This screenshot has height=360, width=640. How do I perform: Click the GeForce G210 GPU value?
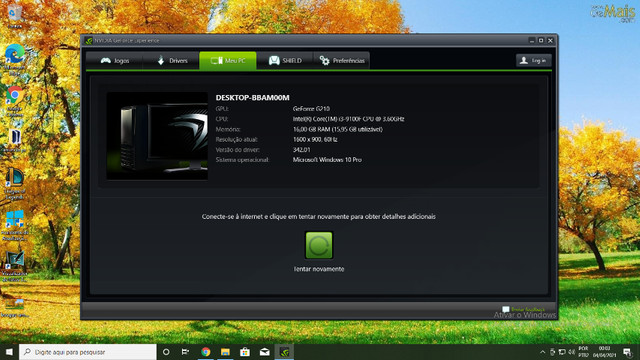311,109
